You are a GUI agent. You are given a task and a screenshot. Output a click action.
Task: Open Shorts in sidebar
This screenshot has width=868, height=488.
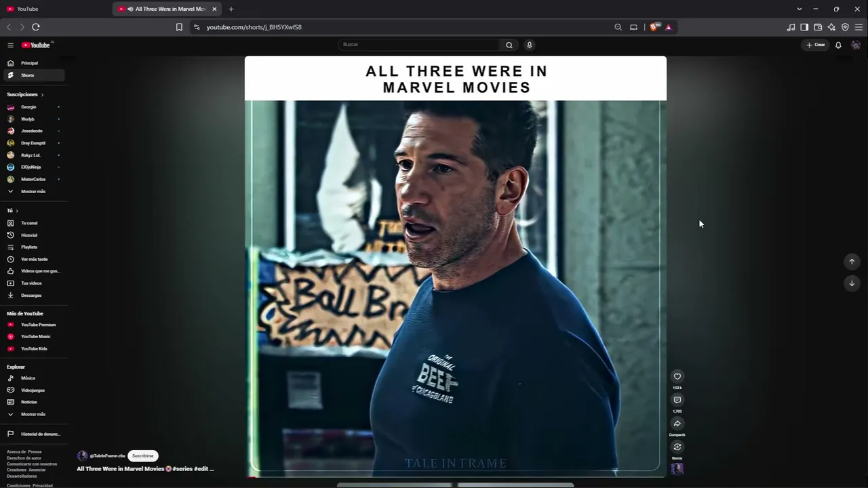35,75
